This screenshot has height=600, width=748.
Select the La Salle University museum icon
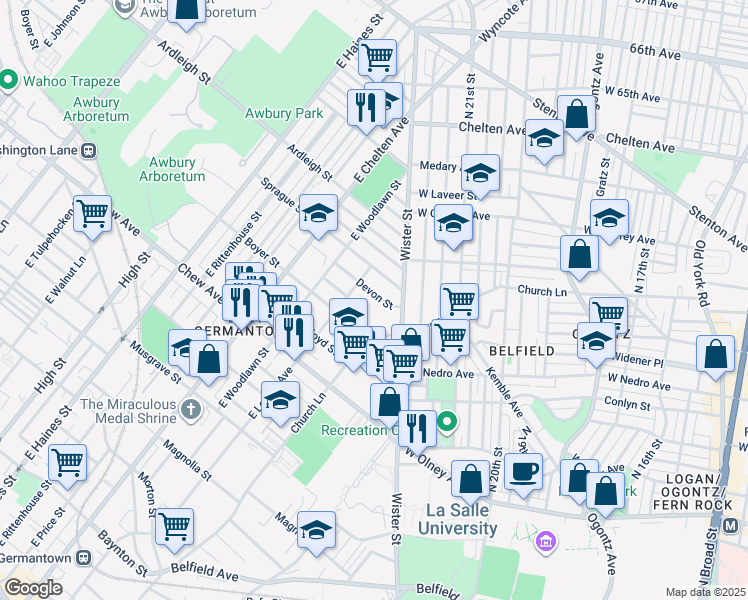[x=546, y=542]
